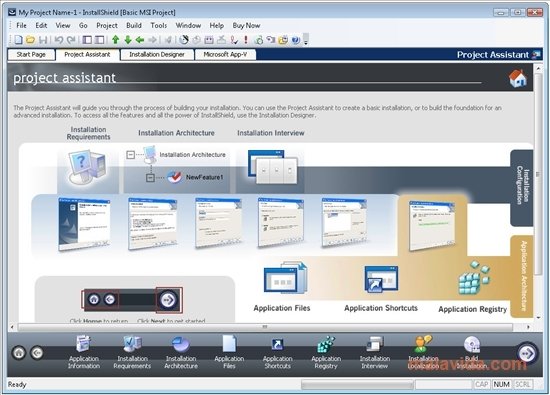Click the green up arrow toolbar icon
550x395 pixels.
coord(115,40)
